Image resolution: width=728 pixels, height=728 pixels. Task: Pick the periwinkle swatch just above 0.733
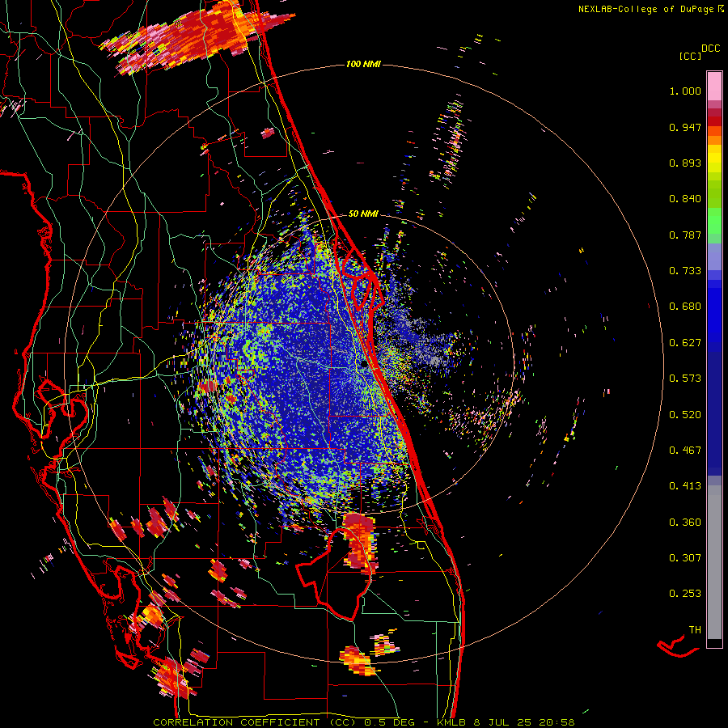[714, 256]
